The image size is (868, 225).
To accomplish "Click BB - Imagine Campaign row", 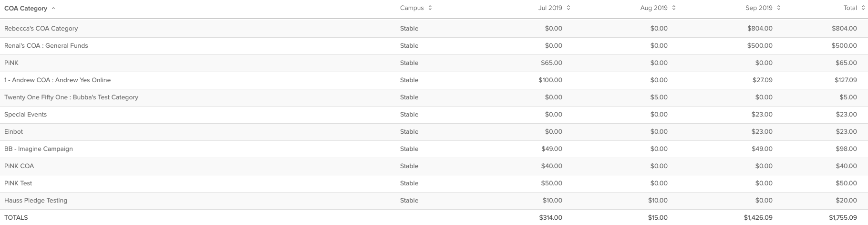I will (x=39, y=149).
